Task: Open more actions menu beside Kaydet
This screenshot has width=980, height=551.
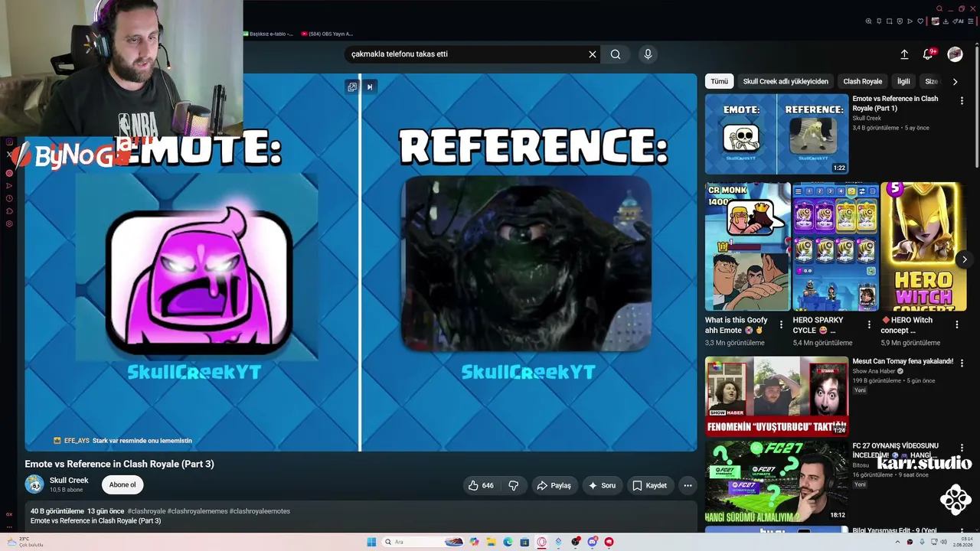Action: (x=688, y=485)
